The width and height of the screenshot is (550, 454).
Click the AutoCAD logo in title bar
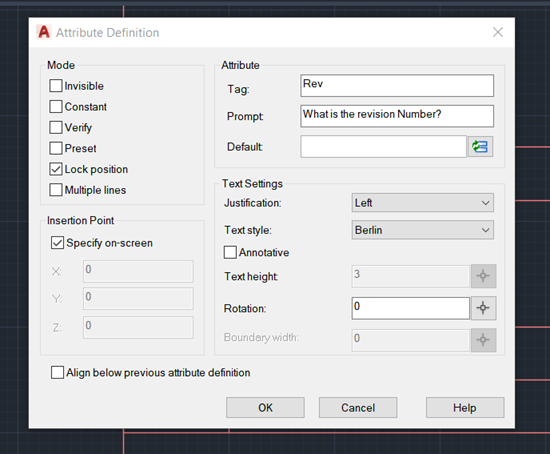pyautogui.click(x=44, y=32)
